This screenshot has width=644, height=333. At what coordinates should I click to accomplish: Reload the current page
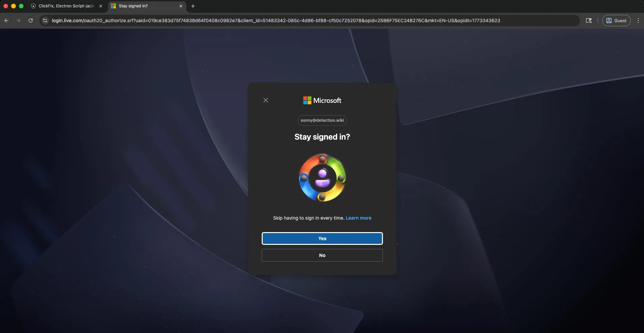31,21
